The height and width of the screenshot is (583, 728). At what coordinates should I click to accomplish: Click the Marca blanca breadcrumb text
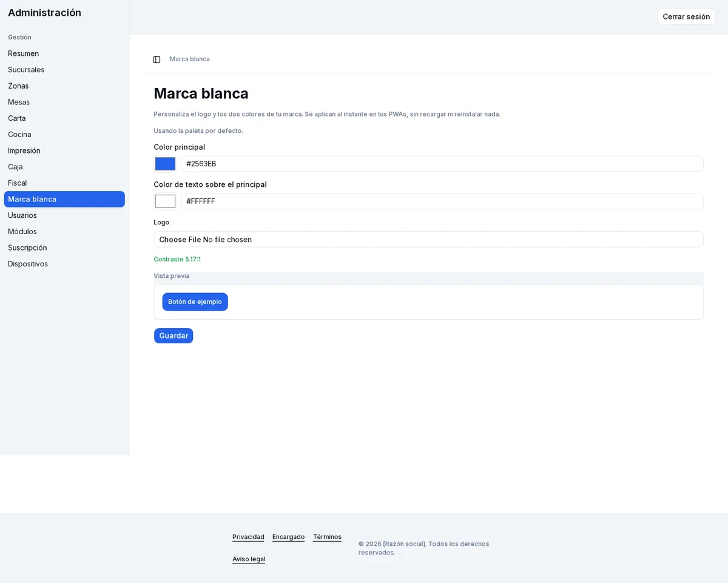coord(190,59)
